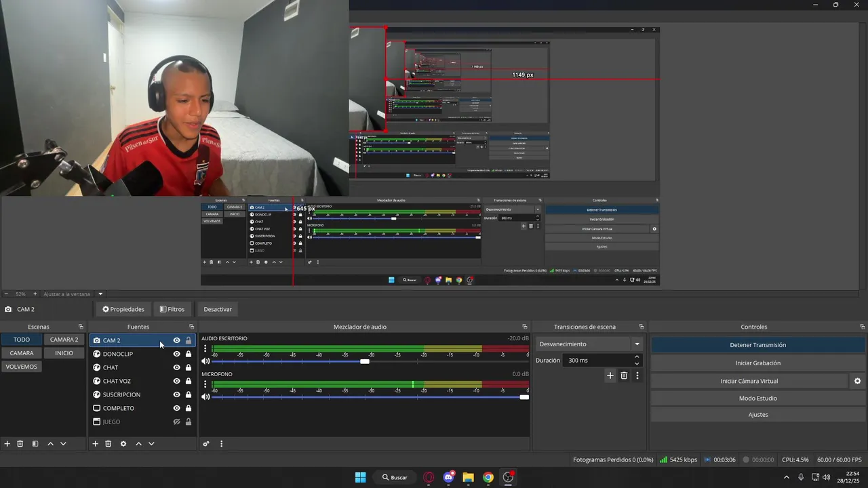Image resolution: width=868 pixels, height=488 pixels.
Task: Open source properties gear in Fuentes toolbar
Action: tap(123, 444)
